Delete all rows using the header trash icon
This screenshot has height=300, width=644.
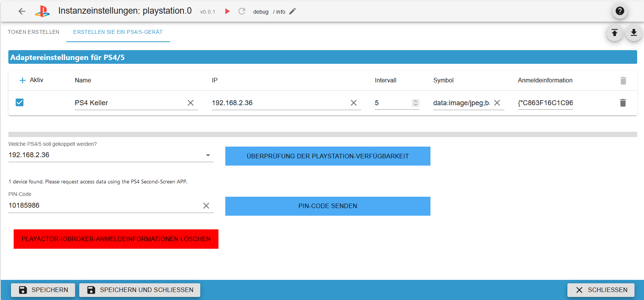click(x=623, y=81)
